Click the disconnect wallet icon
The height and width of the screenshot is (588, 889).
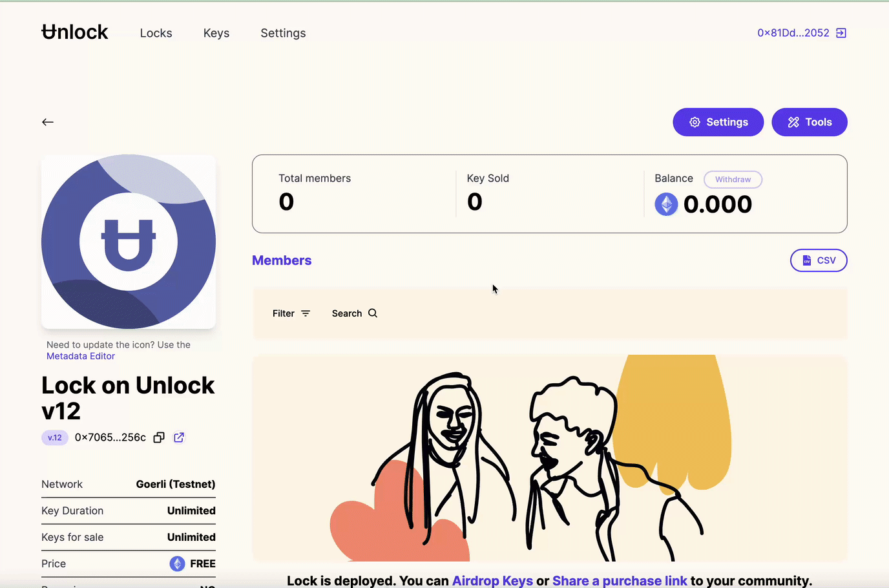[841, 33]
